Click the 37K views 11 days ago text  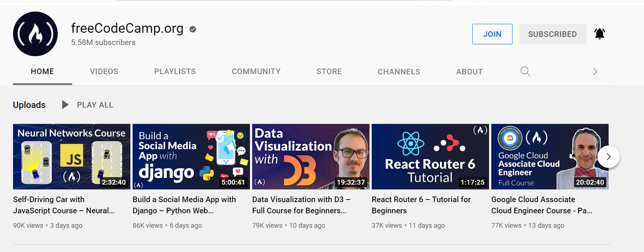tap(408, 226)
